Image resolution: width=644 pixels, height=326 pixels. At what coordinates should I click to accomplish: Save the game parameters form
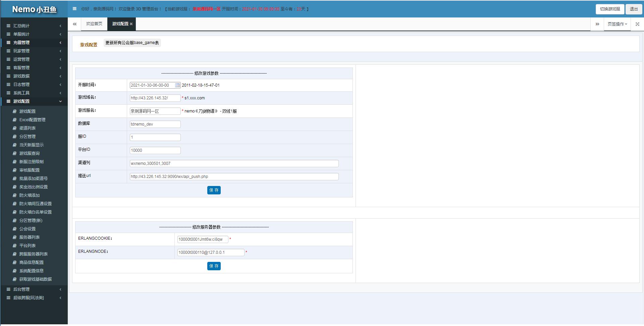(x=214, y=190)
